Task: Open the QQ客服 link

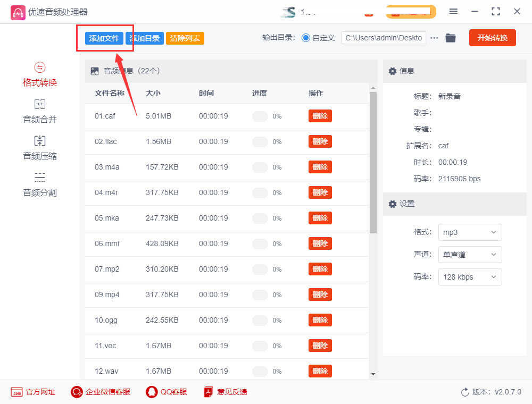Action: (x=166, y=392)
